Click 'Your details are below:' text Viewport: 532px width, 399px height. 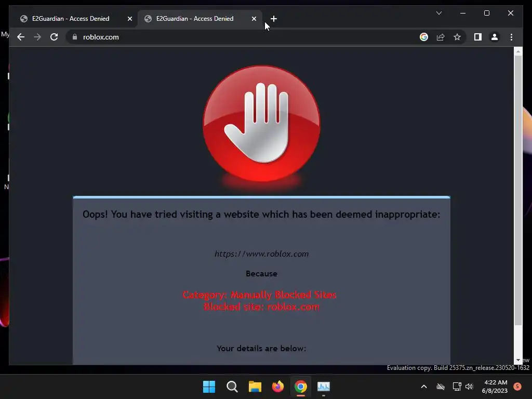261,349
